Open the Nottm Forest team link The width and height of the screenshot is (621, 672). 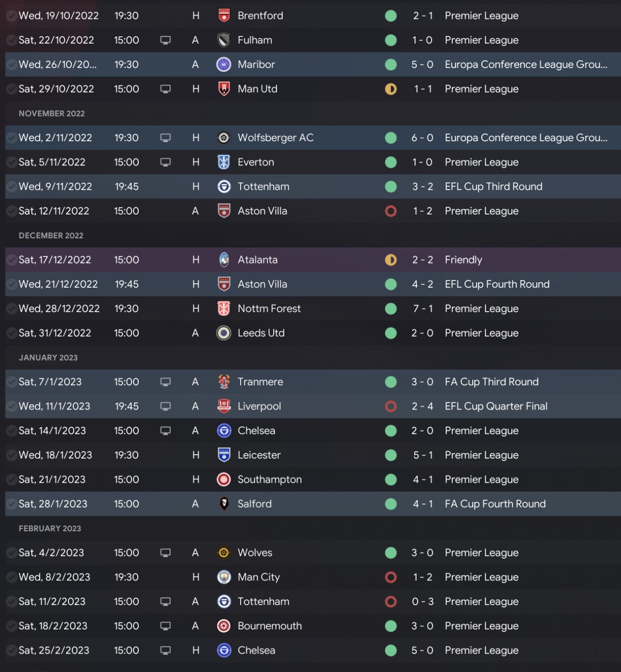[x=269, y=309]
